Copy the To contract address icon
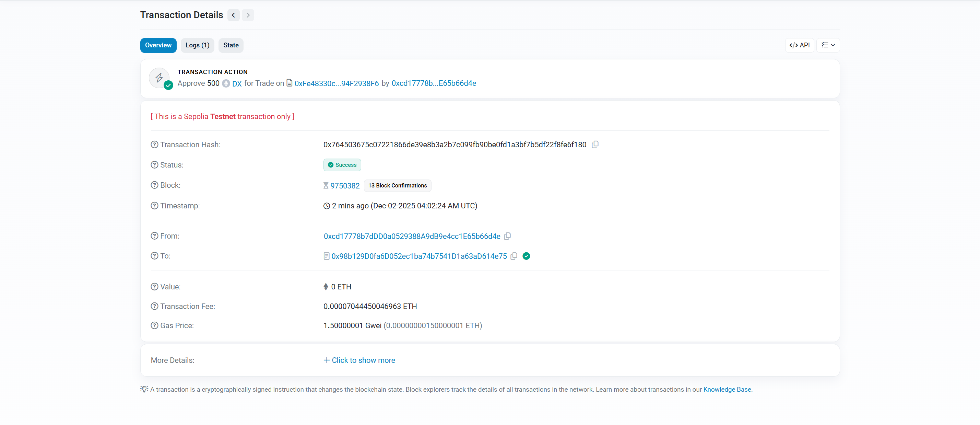Viewport: 980px width, 425px height. point(513,256)
